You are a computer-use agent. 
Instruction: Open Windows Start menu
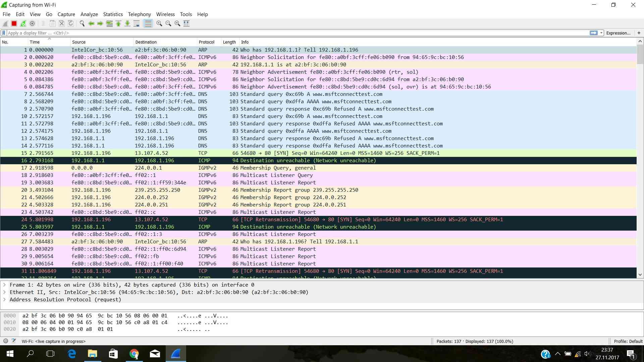pyautogui.click(x=10, y=354)
